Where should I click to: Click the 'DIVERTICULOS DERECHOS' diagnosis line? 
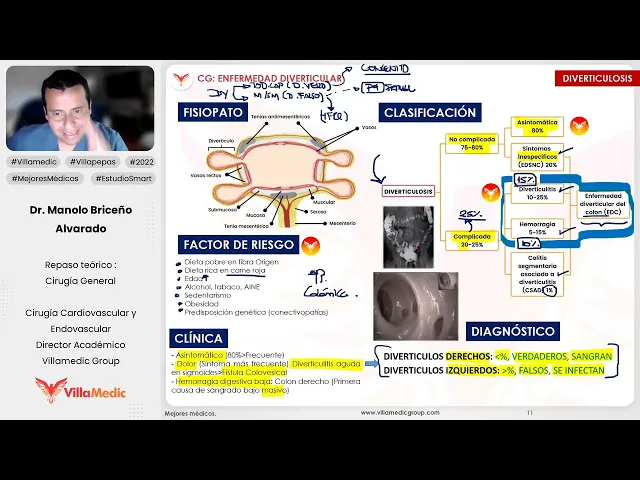pos(498,356)
